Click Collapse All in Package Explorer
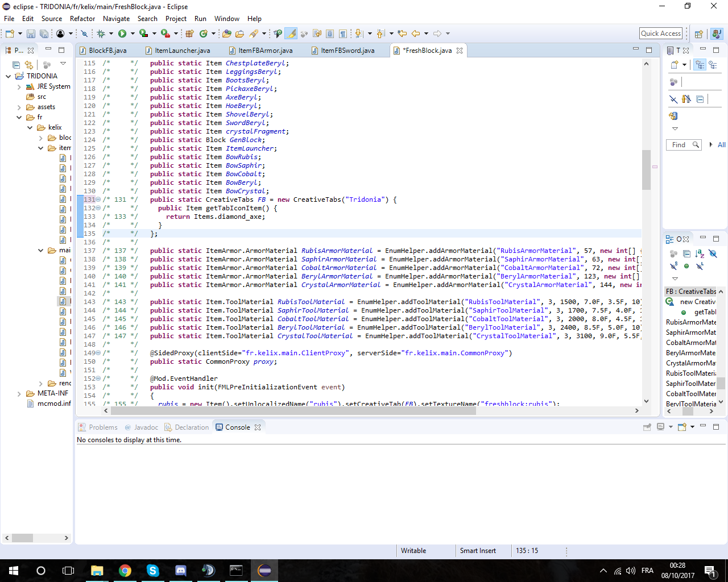 click(16, 64)
